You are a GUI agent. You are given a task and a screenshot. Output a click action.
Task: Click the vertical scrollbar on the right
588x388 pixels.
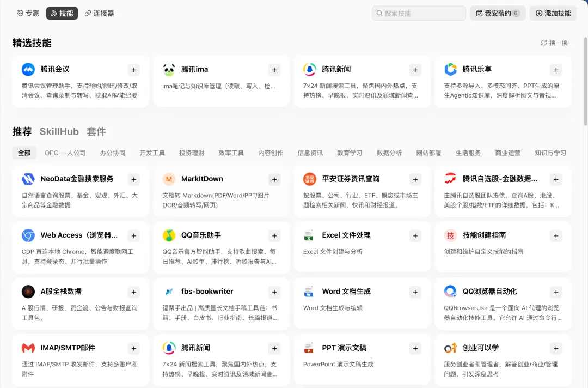pyautogui.click(x=585, y=81)
